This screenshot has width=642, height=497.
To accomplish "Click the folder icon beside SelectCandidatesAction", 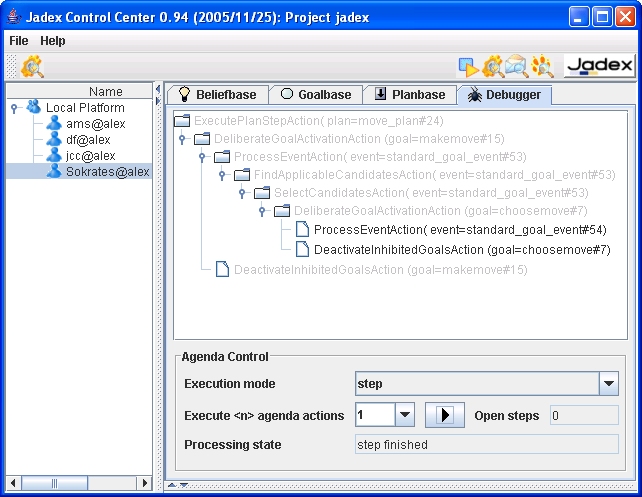I will click(262, 193).
